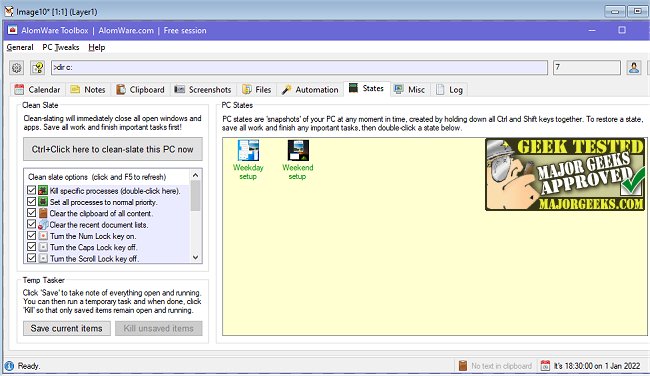The width and height of the screenshot is (650, 376).
Task: Click the Kill specific processes bug icon
Action: tap(43, 190)
